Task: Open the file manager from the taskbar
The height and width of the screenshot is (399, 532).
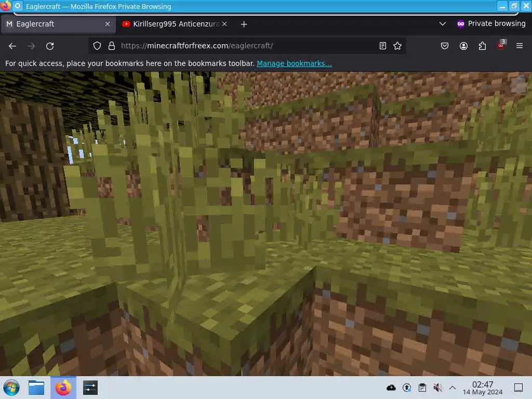Action: pyautogui.click(x=36, y=388)
